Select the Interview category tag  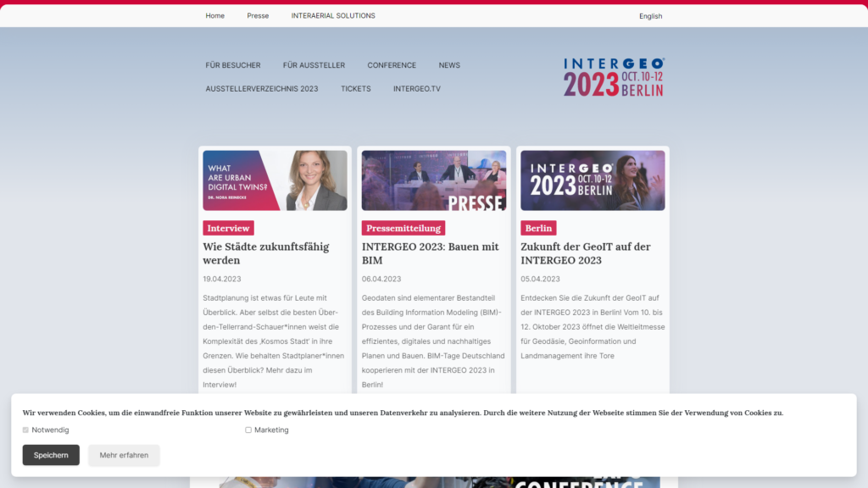tap(228, 228)
